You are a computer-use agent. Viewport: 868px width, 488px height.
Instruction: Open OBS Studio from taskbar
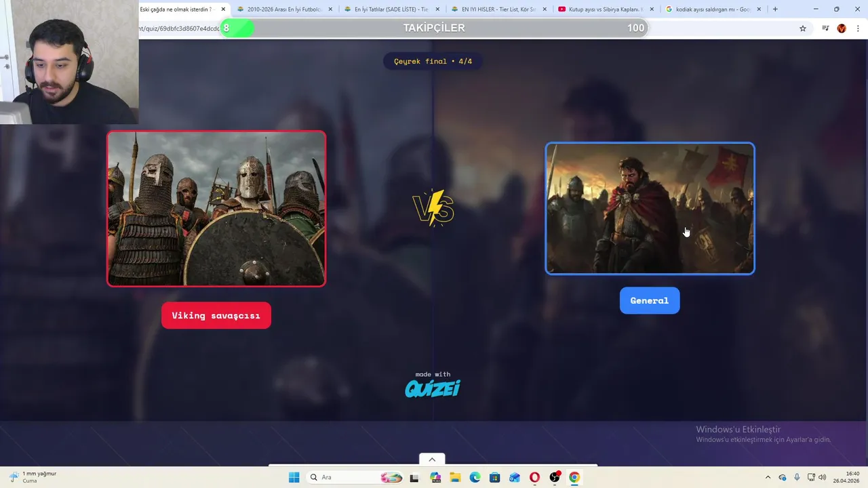pos(555,477)
